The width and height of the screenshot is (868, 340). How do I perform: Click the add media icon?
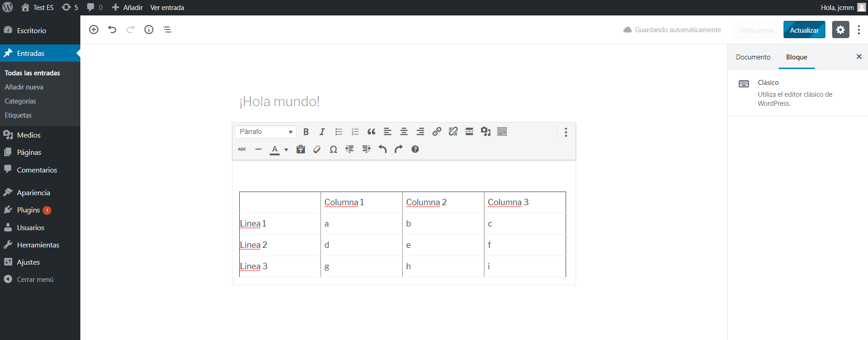486,132
